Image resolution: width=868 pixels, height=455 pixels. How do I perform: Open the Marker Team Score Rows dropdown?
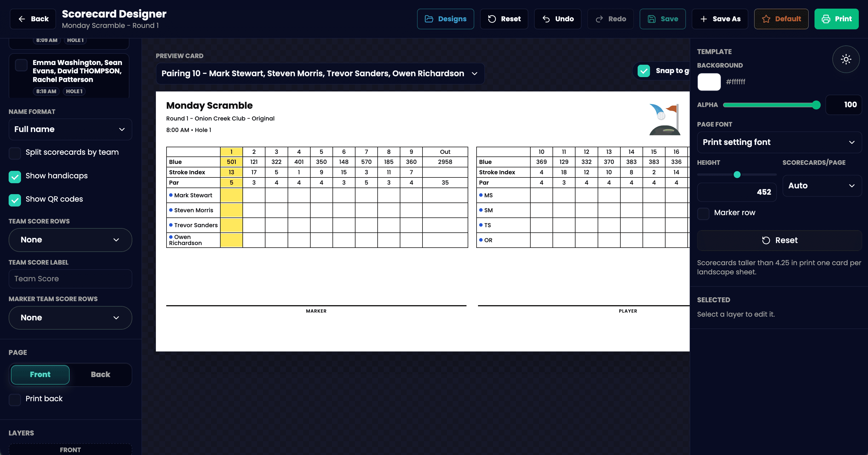(70, 318)
